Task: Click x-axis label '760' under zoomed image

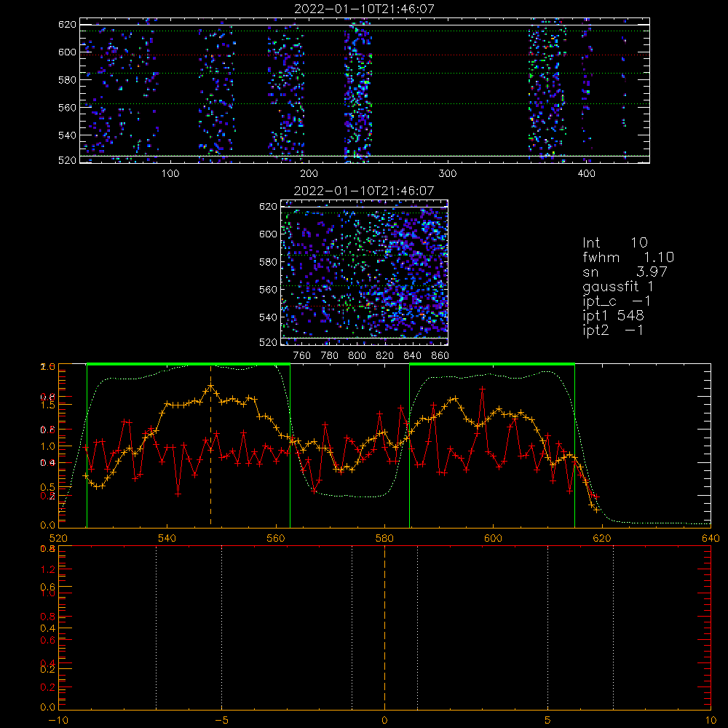Action: [x=302, y=356]
